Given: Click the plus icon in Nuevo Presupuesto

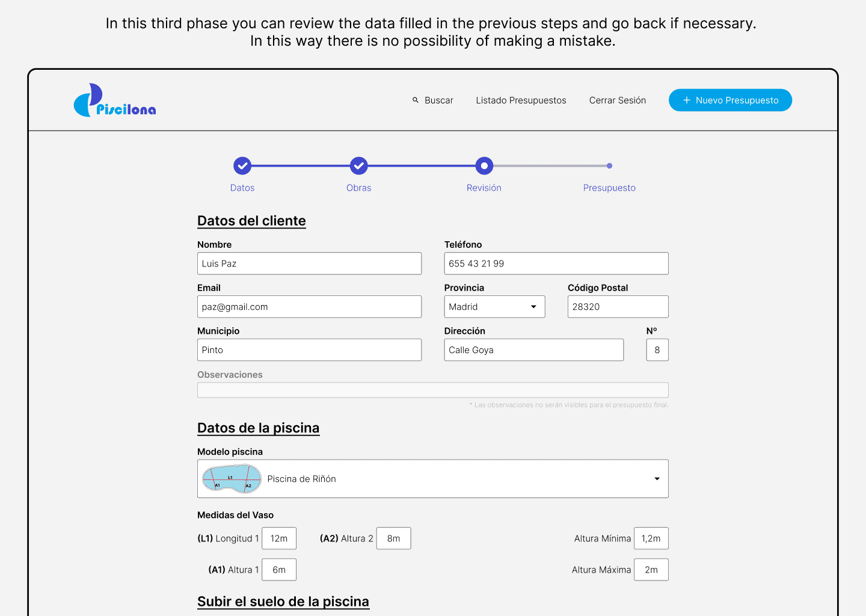Looking at the screenshot, I should point(686,100).
